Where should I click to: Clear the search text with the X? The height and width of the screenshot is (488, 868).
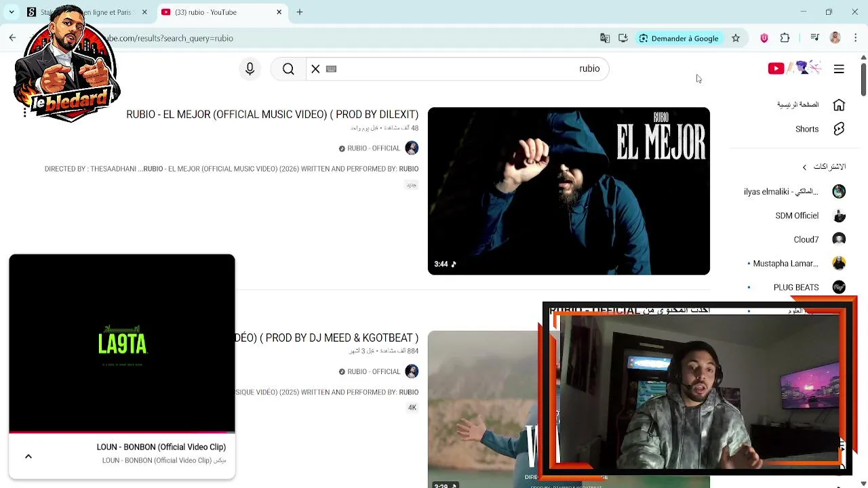(315, 68)
